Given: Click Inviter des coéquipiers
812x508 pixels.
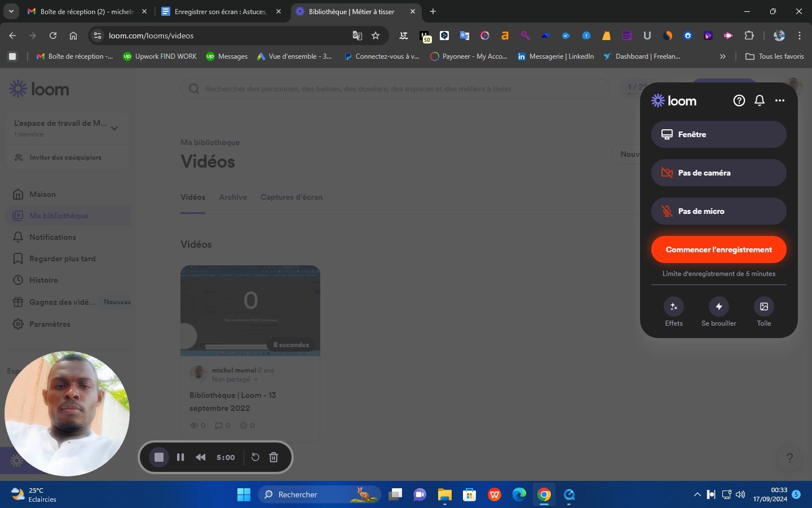Looking at the screenshot, I should point(65,157).
